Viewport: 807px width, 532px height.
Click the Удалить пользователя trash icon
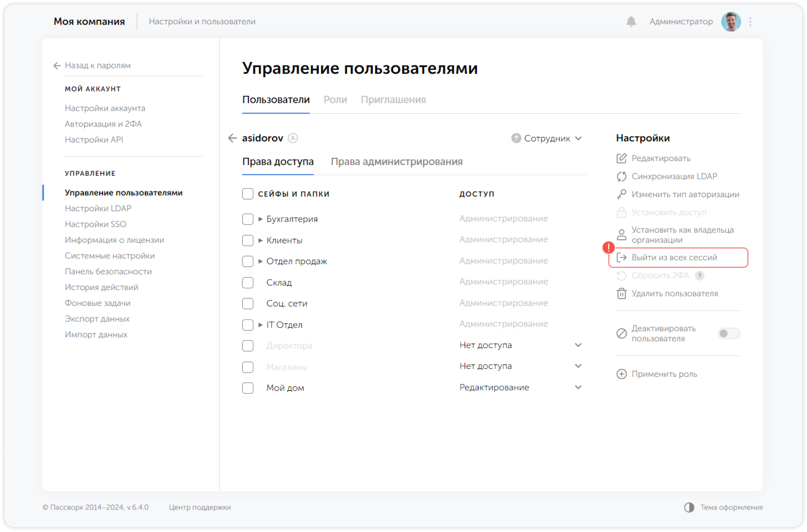point(621,293)
